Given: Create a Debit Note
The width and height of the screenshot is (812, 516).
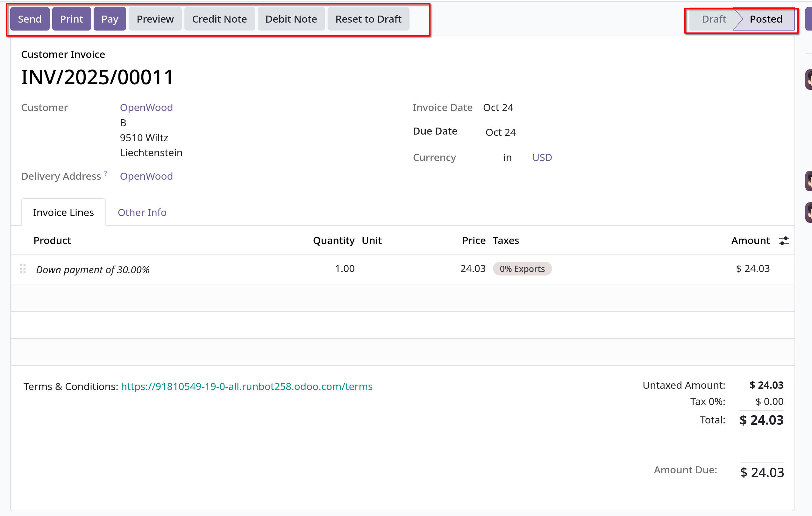Looking at the screenshot, I should tap(291, 19).
